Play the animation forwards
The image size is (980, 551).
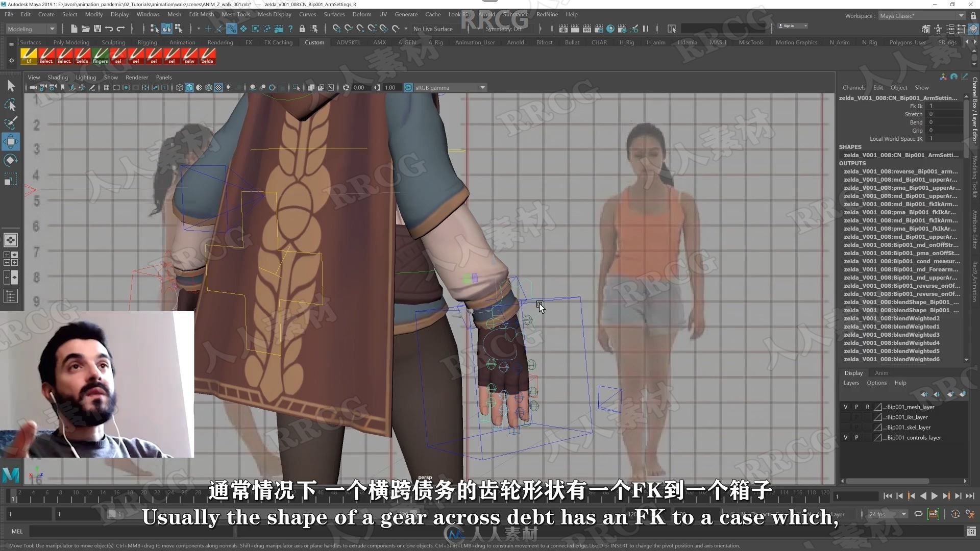coord(935,496)
